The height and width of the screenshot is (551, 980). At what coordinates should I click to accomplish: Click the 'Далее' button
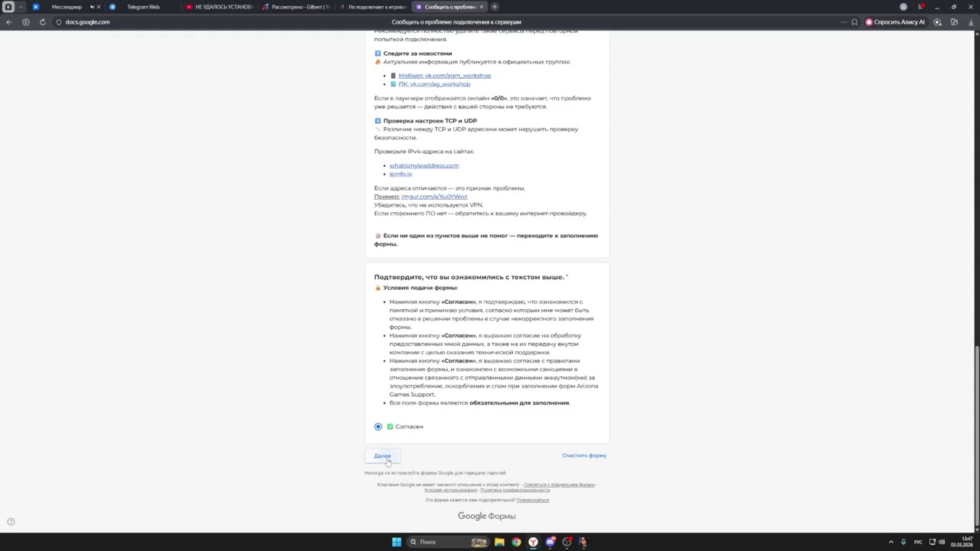(382, 456)
